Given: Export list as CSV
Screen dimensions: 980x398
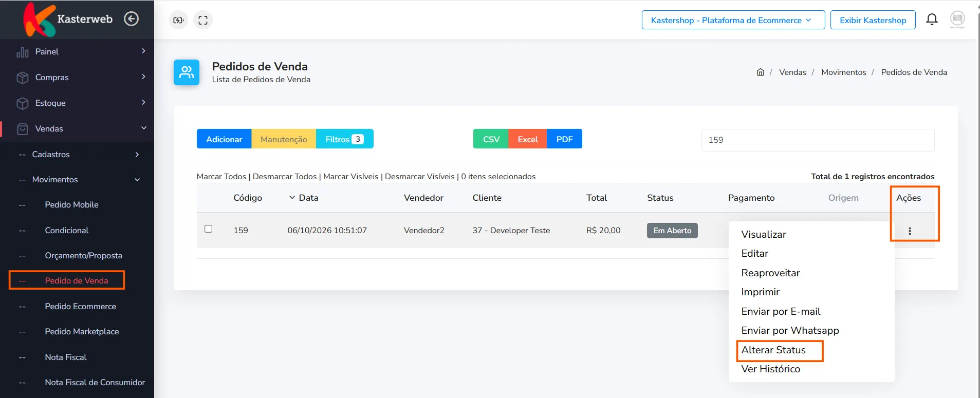Looking at the screenshot, I should tap(491, 139).
